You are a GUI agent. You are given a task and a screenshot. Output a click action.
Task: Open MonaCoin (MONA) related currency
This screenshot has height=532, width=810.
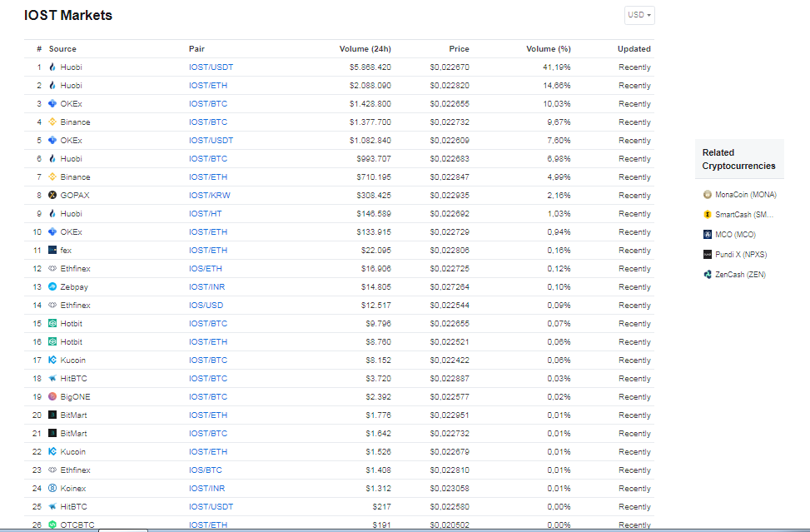point(745,195)
